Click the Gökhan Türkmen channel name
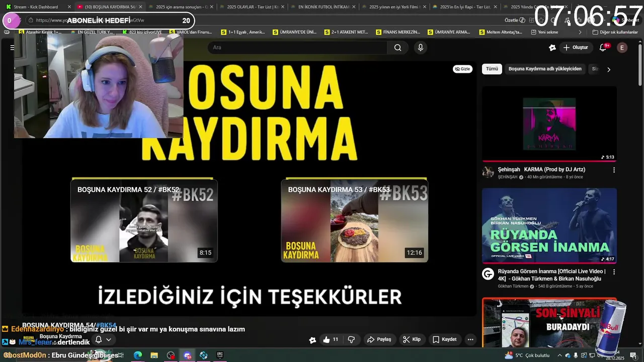 (513, 286)
